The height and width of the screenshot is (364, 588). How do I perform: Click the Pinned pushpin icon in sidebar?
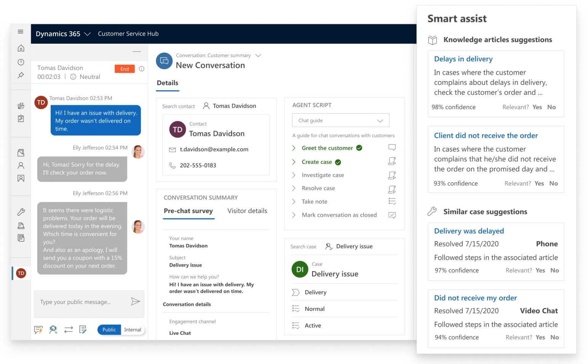click(x=21, y=75)
